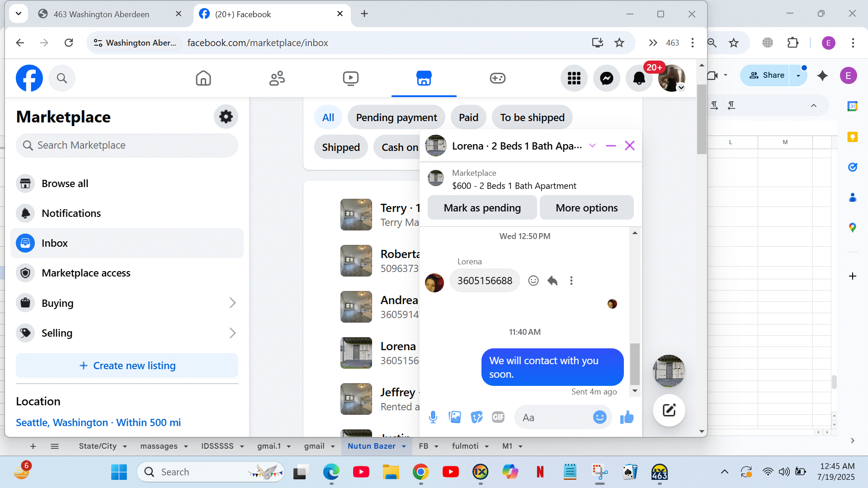Open the Facebook menu grid icon

(x=574, y=78)
